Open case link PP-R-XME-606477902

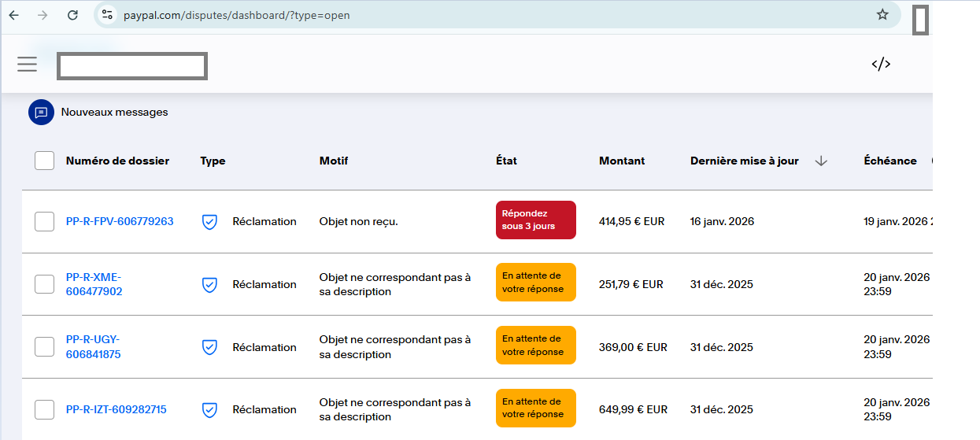coord(94,284)
